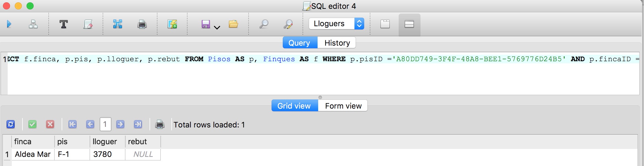The image size is (644, 166).
Task: Click the Pisos table name in query
Action: point(219,59)
